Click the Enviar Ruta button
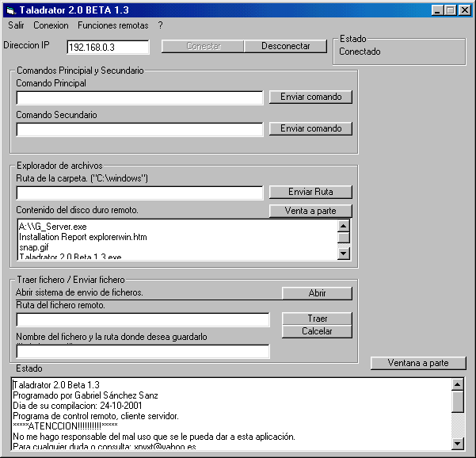The height and width of the screenshot is (458, 476). pyautogui.click(x=310, y=192)
